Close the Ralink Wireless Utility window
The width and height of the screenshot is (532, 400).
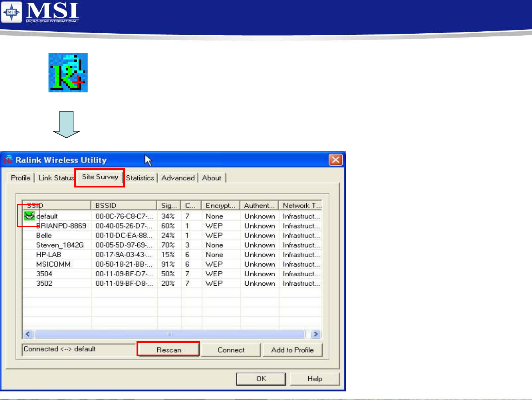tap(336, 160)
